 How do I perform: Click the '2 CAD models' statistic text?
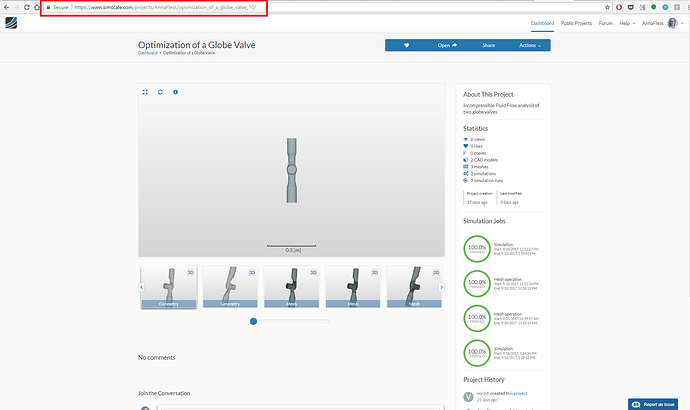pos(484,160)
